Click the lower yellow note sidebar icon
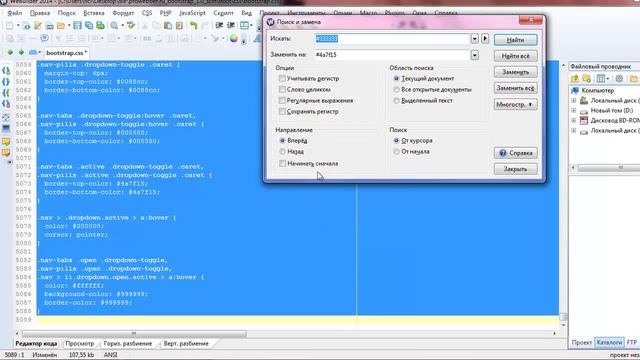 click(x=6, y=153)
